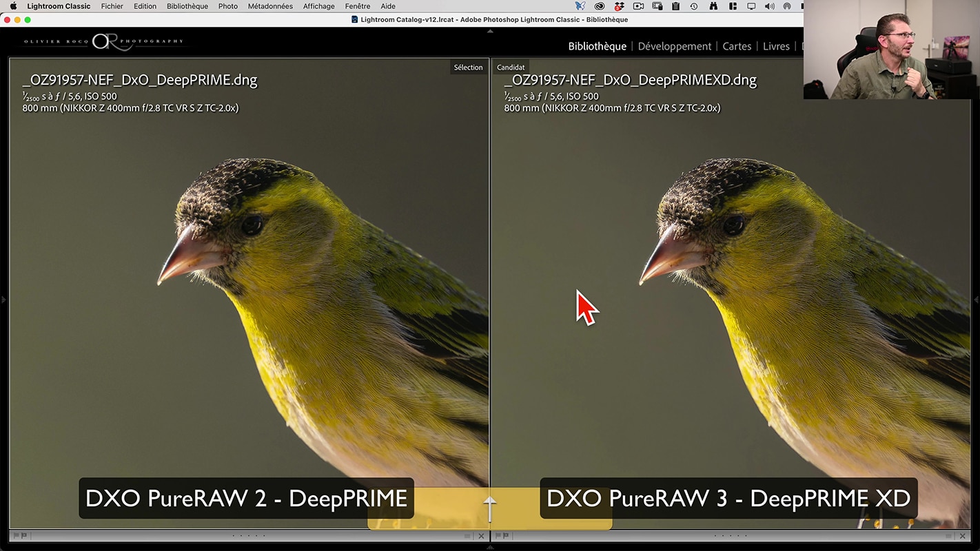Switch to the Livres module
The width and height of the screenshot is (980, 551).
pos(776,46)
